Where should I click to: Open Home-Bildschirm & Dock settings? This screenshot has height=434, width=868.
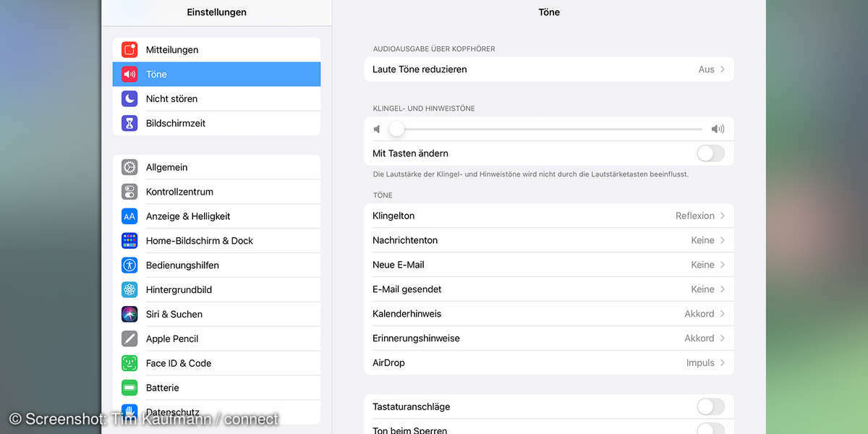216,241
